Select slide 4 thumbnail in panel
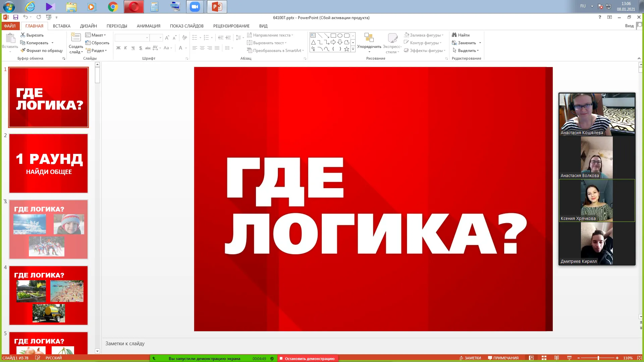The width and height of the screenshot is (644, 362). (x=49, y=295)
